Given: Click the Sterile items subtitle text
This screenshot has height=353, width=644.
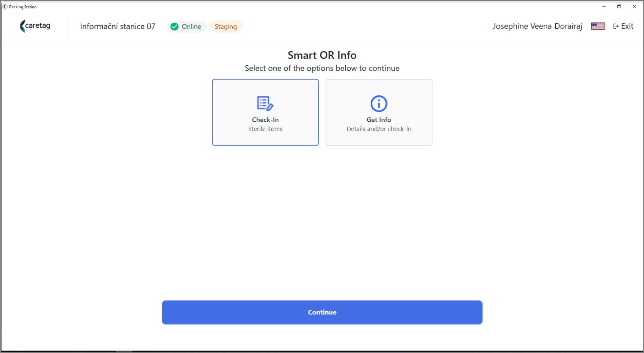Looking at the screenshot, I should (x=265, y=129).
